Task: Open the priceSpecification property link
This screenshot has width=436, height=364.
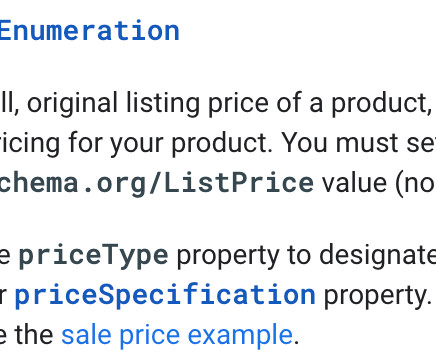Action: (165, 295)
